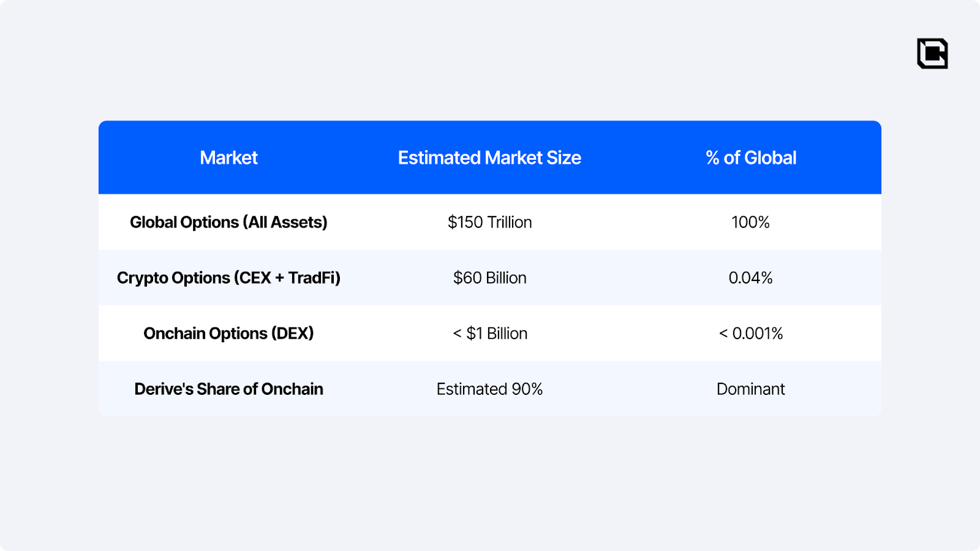Select the Crypto Options (CEX + TradFi) label
Screen dimensions: 980x551
point(228,278)
